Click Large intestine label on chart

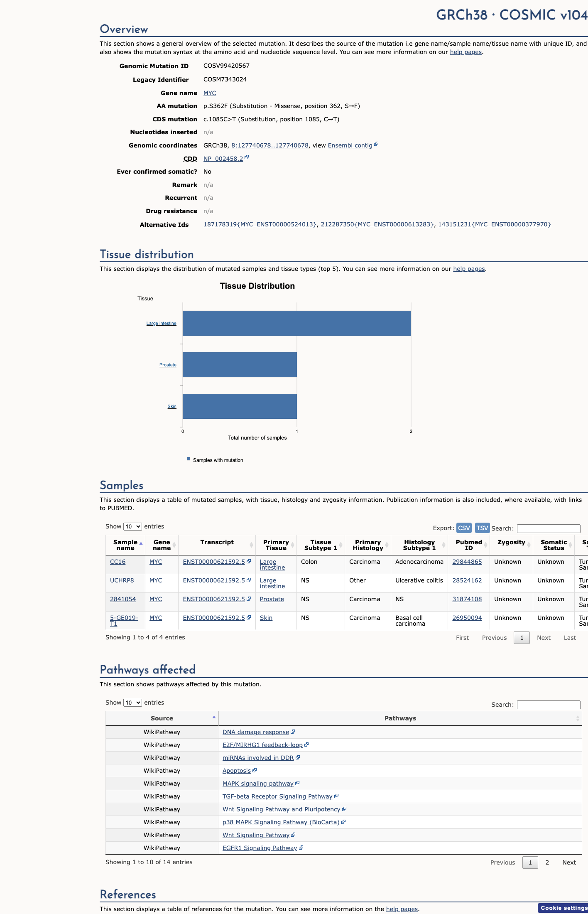(161, 323)
